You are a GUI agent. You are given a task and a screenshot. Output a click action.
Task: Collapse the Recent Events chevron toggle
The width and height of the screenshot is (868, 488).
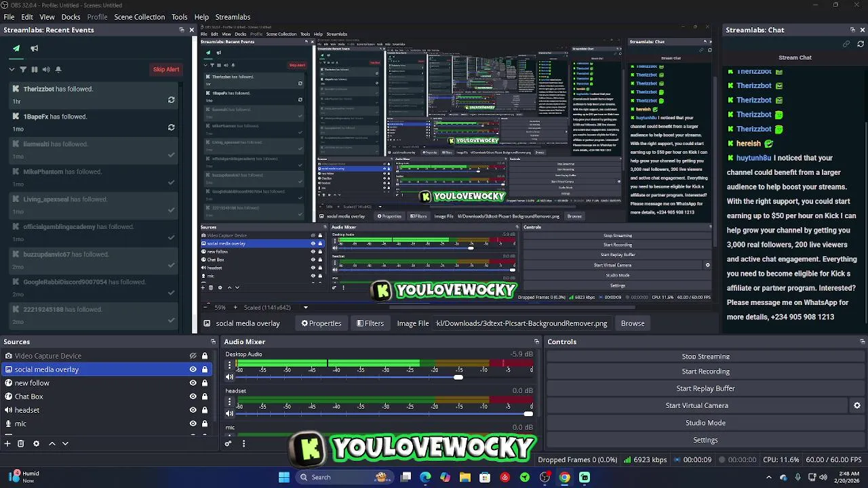click(x=12, y=69)
